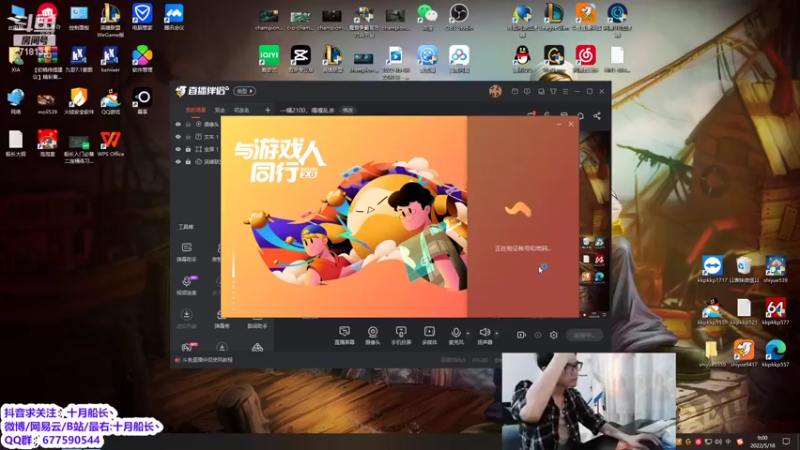
Task: Open the WPS Office desktop shortcut
Action: click(x=110, y=143)
